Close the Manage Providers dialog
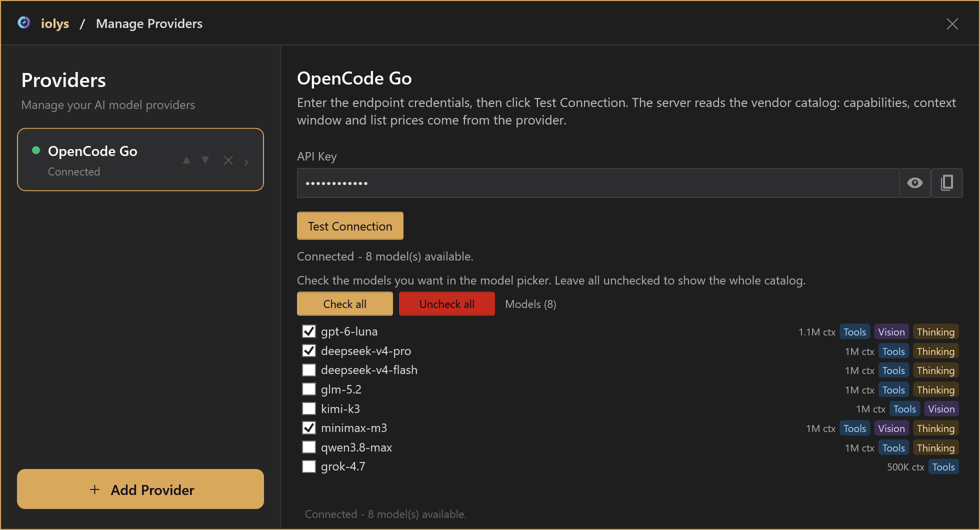Screen dimensions: 980x530 tap(952, 23)
